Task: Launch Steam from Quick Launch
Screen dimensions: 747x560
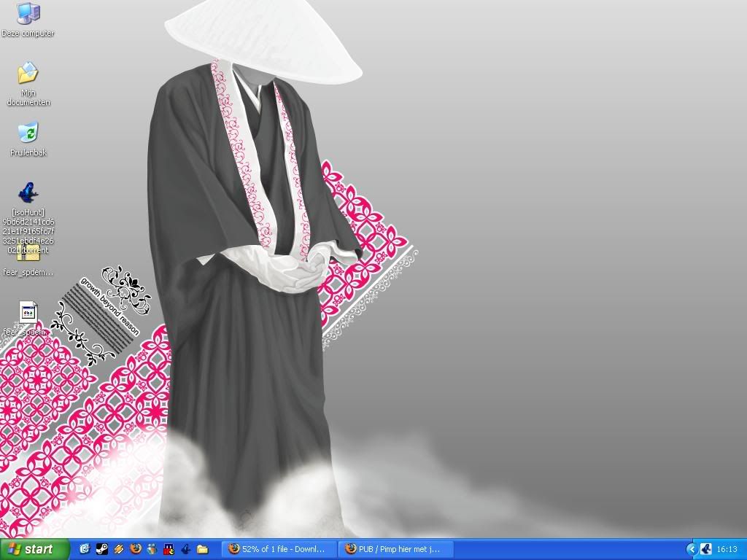Action: (101, 549)
